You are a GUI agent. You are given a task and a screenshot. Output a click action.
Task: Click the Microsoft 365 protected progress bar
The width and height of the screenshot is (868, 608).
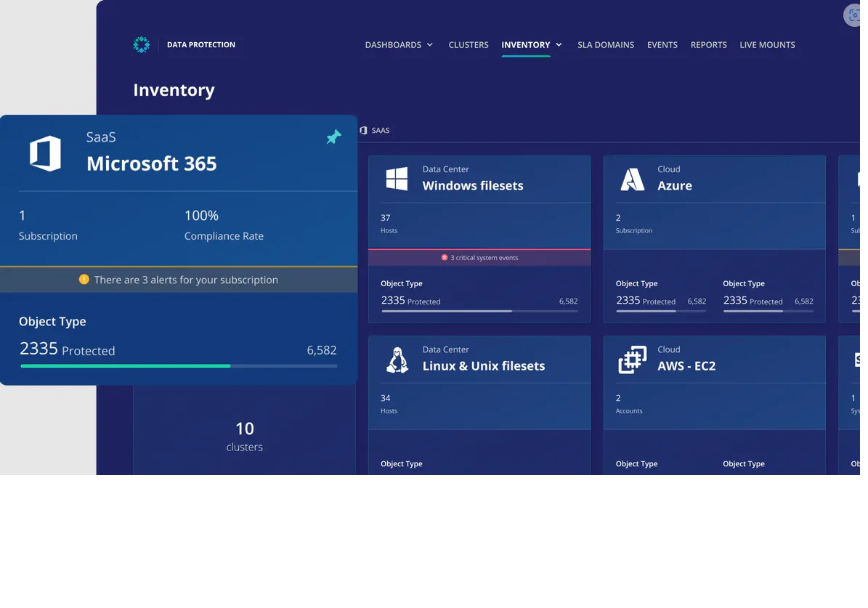click(179, 366)
